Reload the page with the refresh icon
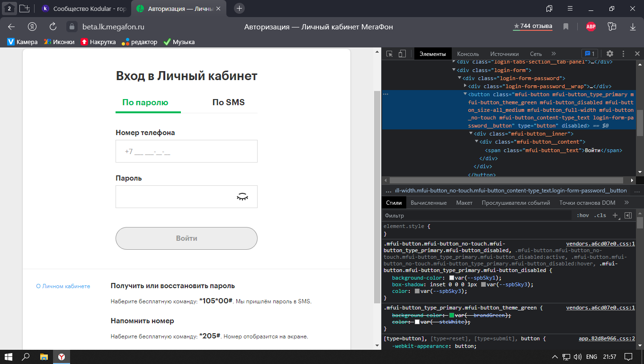This screenshot has width=644, height=364. coord(53,27)
